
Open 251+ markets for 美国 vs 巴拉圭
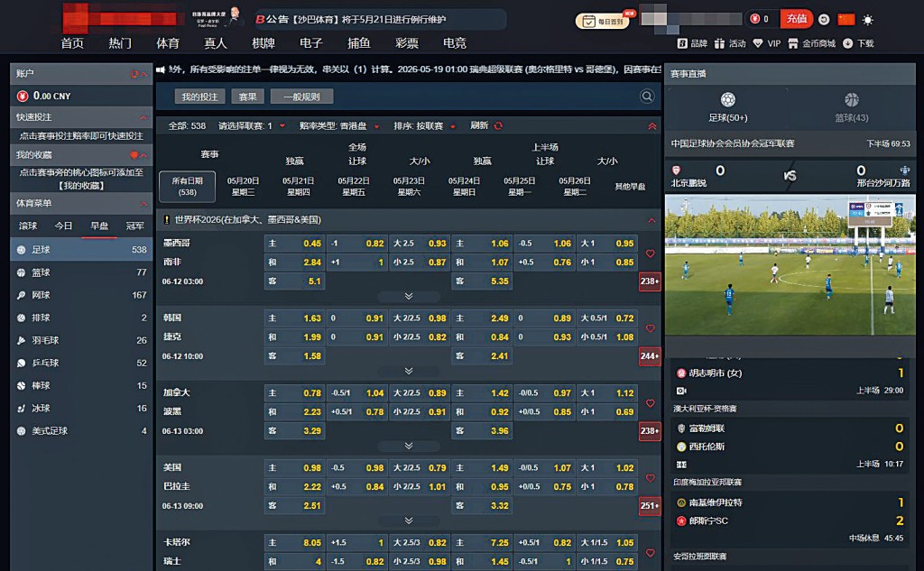[650, 505]
